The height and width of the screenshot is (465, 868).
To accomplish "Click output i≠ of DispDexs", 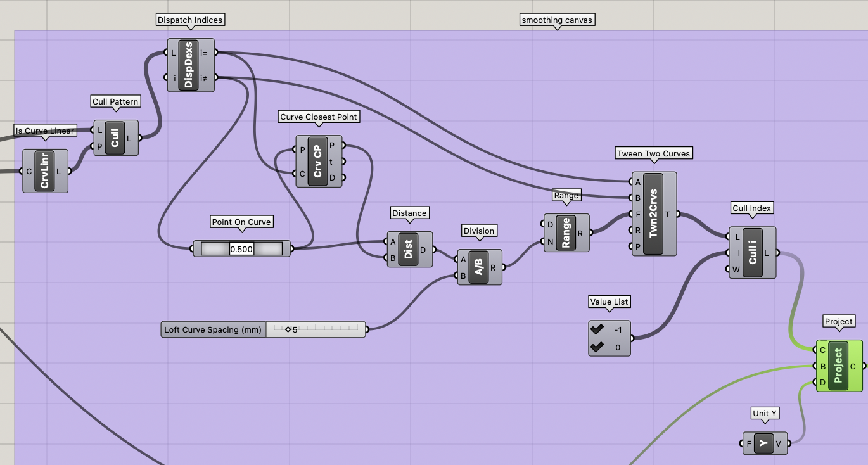I will (204, 78).
